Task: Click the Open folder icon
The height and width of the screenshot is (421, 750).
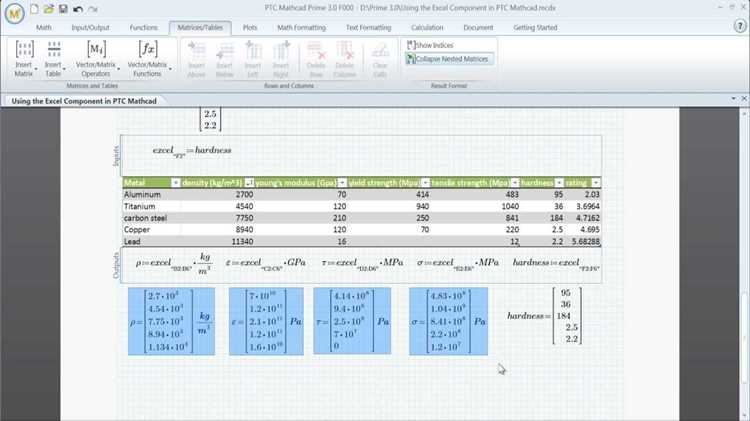Action: 49,9
